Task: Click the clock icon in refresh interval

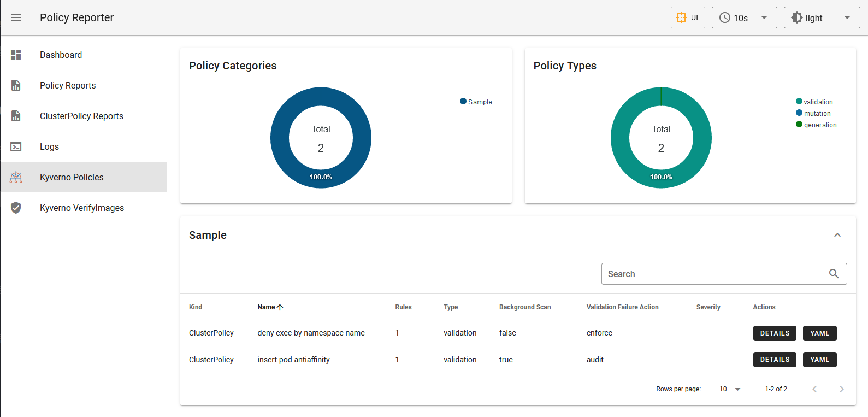Action: (725, 17)
